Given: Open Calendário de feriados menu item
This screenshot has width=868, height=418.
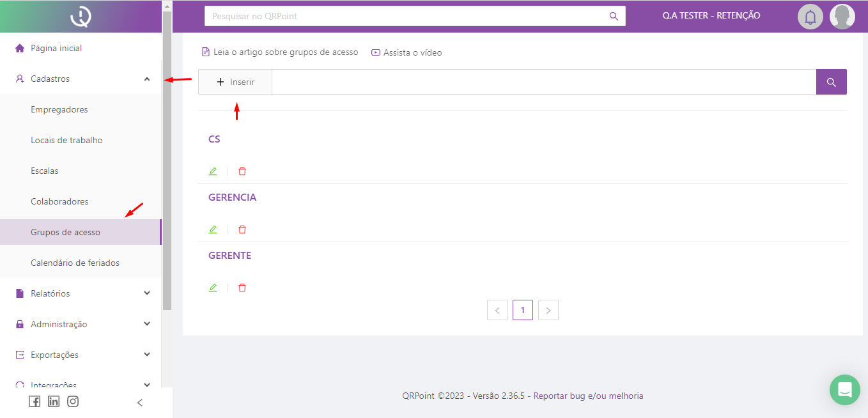Looking at the screenshot, I should point(75,263).
